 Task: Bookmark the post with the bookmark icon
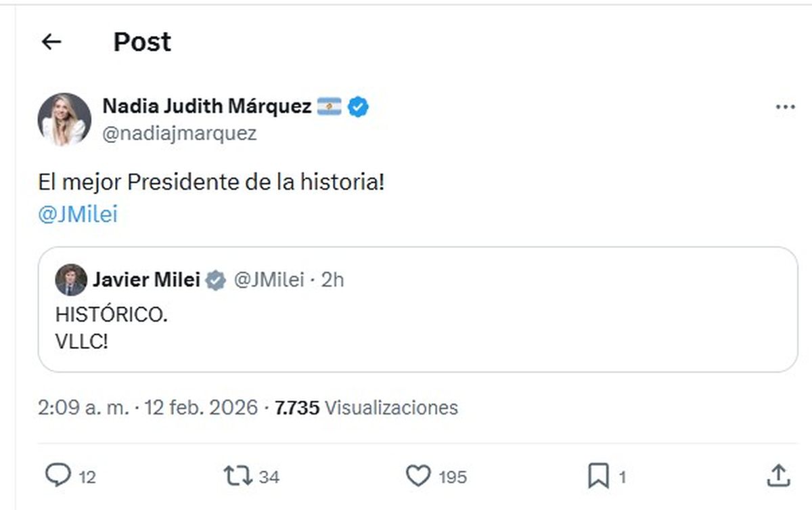598,476
